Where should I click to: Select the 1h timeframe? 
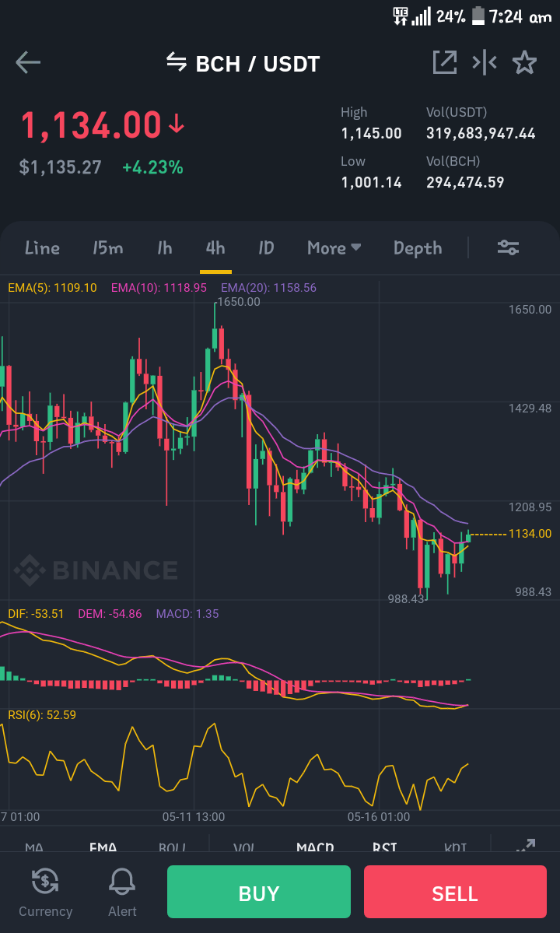[165, 247]
